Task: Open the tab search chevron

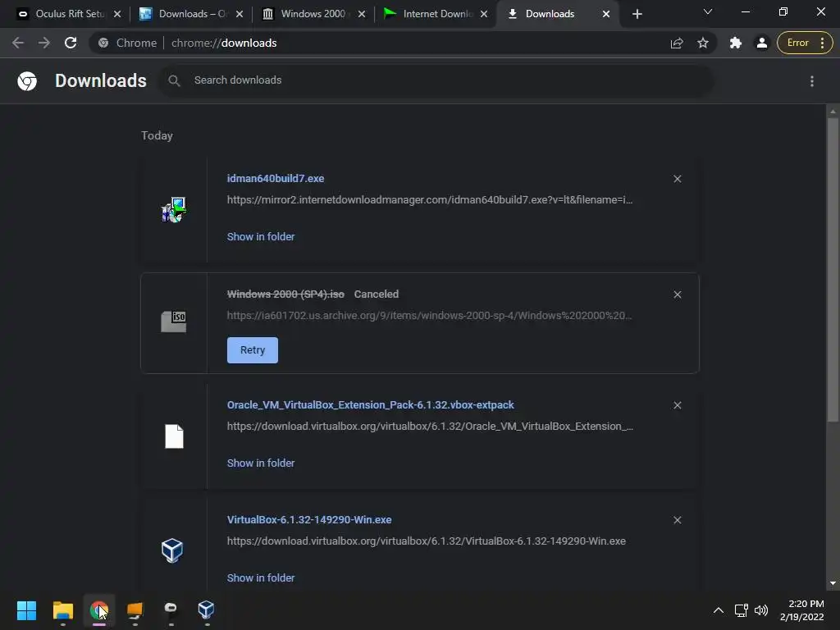Action: pos(708,11)
